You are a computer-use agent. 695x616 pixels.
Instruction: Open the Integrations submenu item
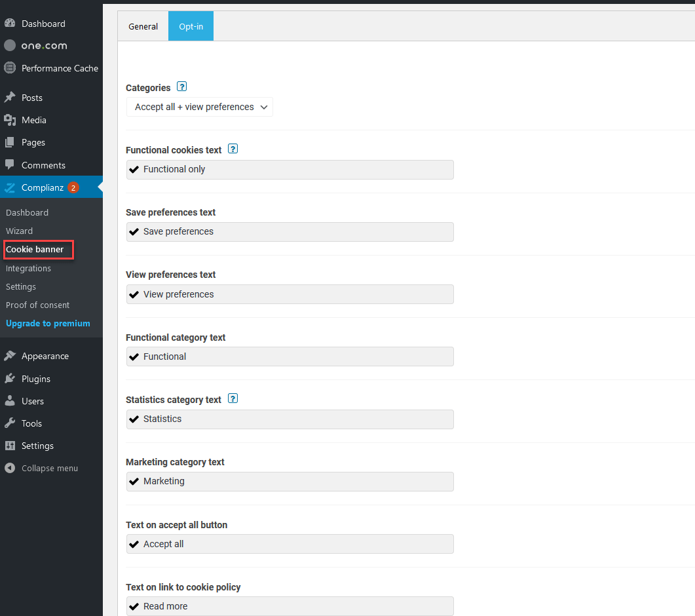point(28,268)
